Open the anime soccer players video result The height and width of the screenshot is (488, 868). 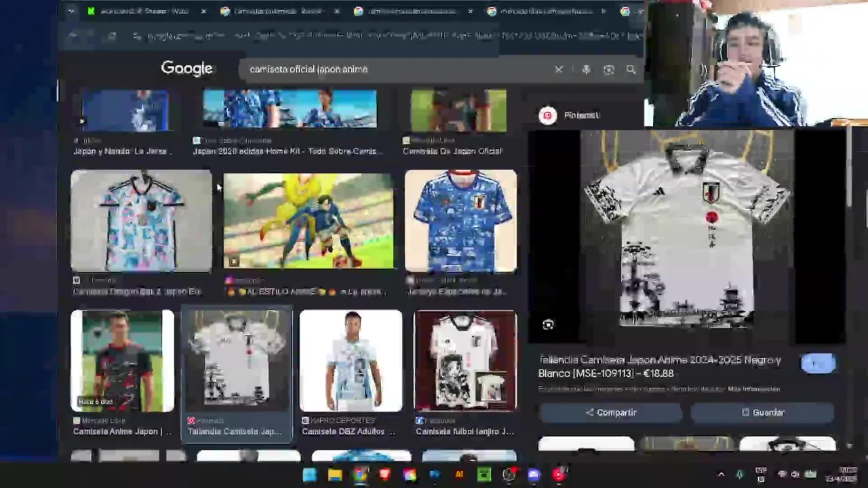[308, 221]
